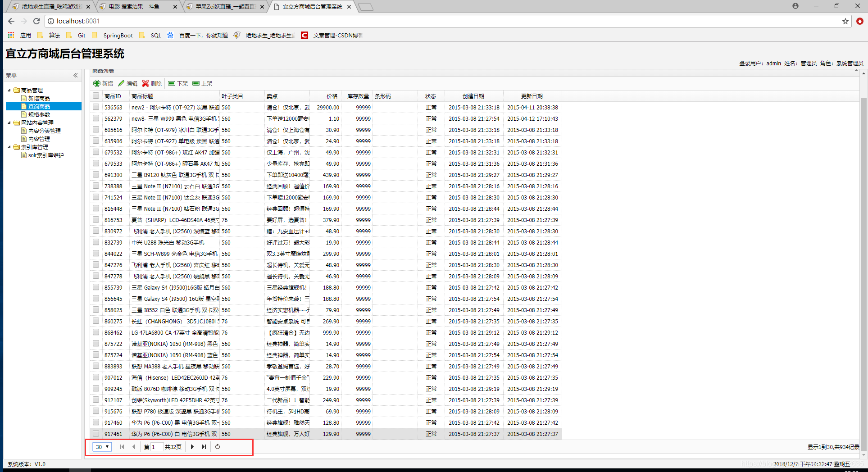The height and width of the screenshot is (472, 868).
Task: Collapse the 网站内容管理 tree node
Action: [9, 123]
